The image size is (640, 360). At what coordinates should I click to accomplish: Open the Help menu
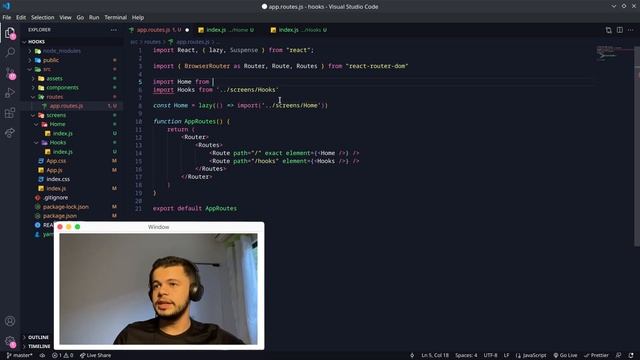pyautogui.click(x=138, y=18)
